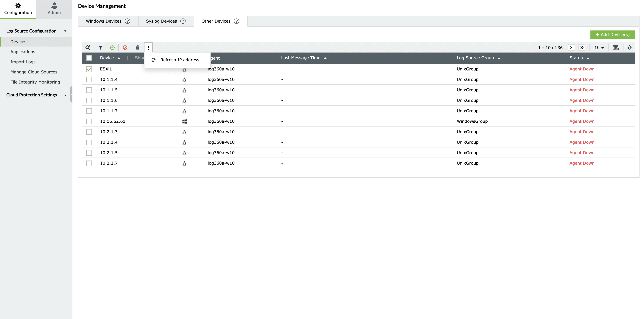Viewport: 644px width, 319px height.
Task: Expand Cloud Protection Settings section
Action: click(x=65, y=95)
